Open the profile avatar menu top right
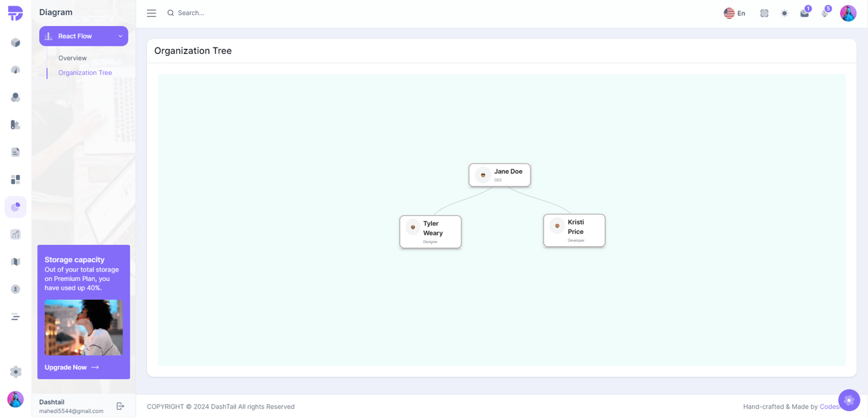 [x=848, y=13]
